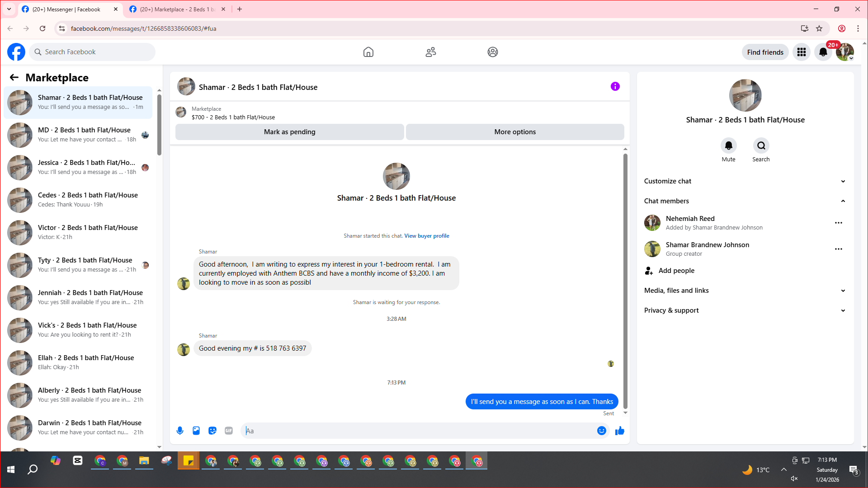Open the sticker picker icon
This screenshot has height=488, width=868.
pyautogui.click(x=212, y=431)
